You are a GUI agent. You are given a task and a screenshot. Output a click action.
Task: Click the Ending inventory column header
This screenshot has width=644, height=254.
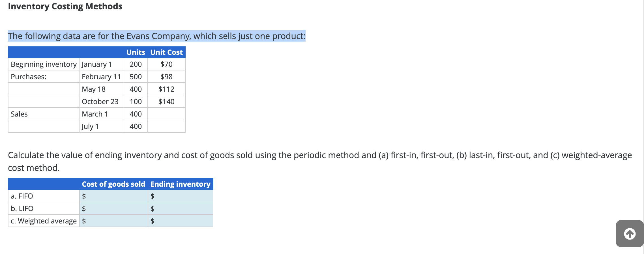coord(180,184)
